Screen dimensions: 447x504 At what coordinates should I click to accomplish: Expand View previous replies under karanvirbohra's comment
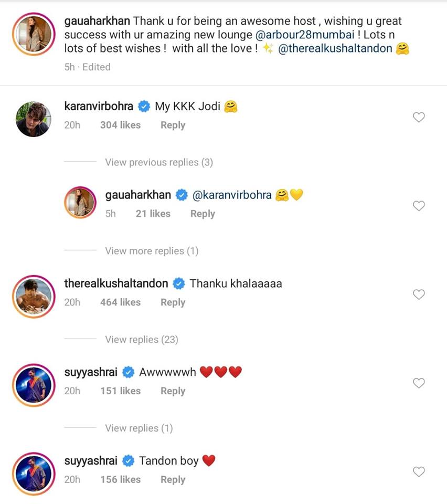click(159, 162)
